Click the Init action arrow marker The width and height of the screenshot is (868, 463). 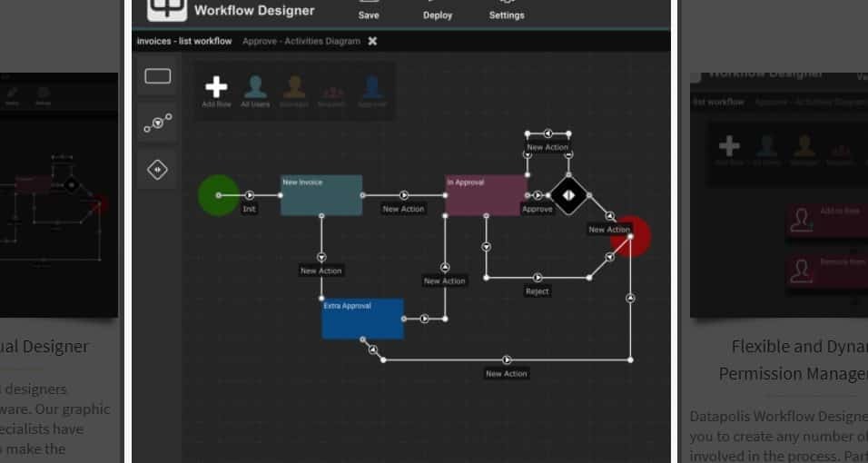tap(249, 195)
